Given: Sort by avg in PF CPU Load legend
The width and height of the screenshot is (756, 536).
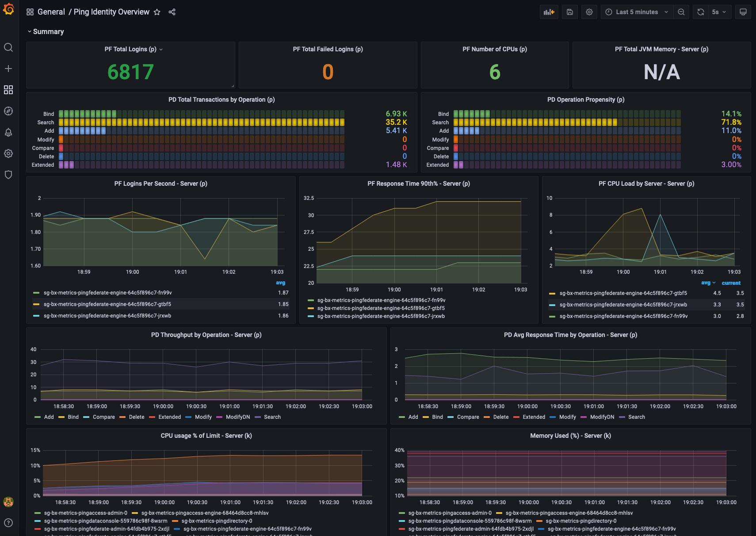Looking at the screenshot, I should click(x=707, y=283).
